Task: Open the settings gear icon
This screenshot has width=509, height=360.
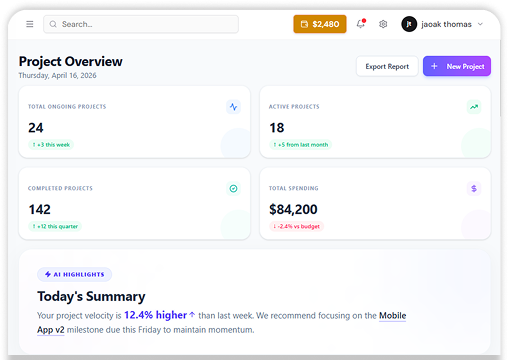Action: (383, 24)
